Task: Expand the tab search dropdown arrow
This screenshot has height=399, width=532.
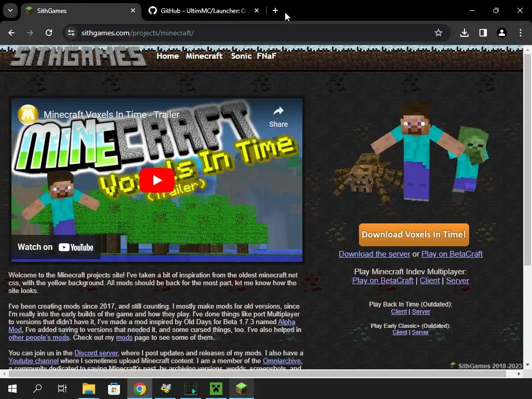Action: point(10,10)
